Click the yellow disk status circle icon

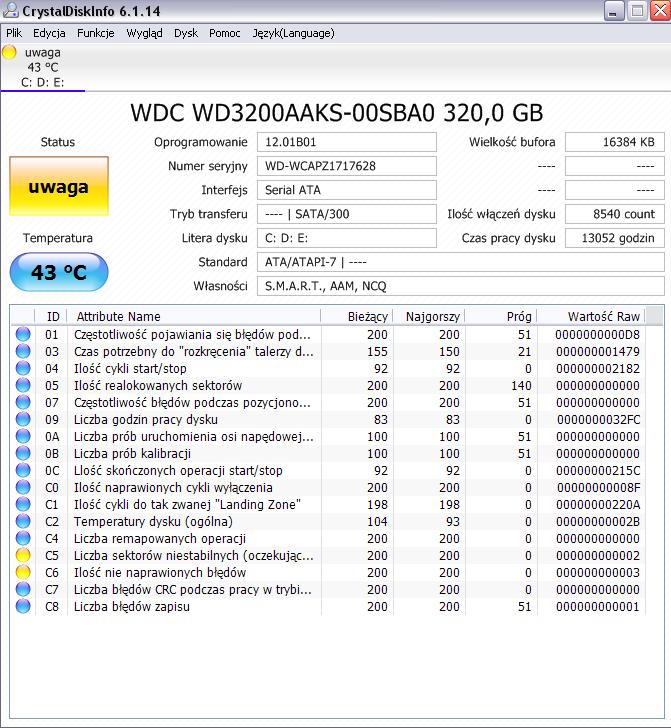click(9, 52)
